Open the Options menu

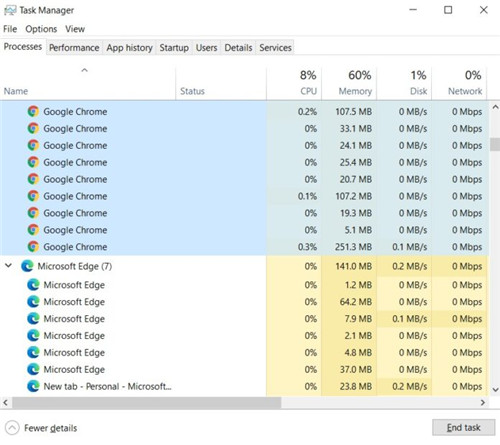41,29
